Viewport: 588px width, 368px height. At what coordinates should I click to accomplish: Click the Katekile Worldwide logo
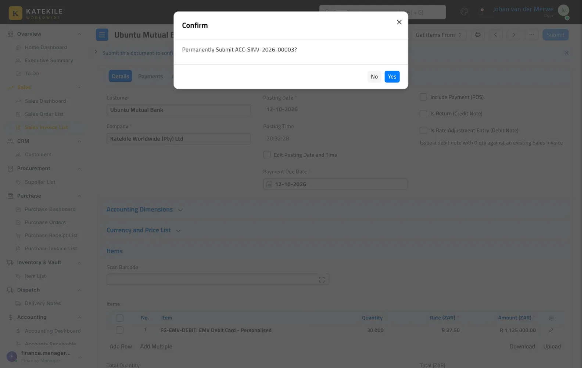36,13
